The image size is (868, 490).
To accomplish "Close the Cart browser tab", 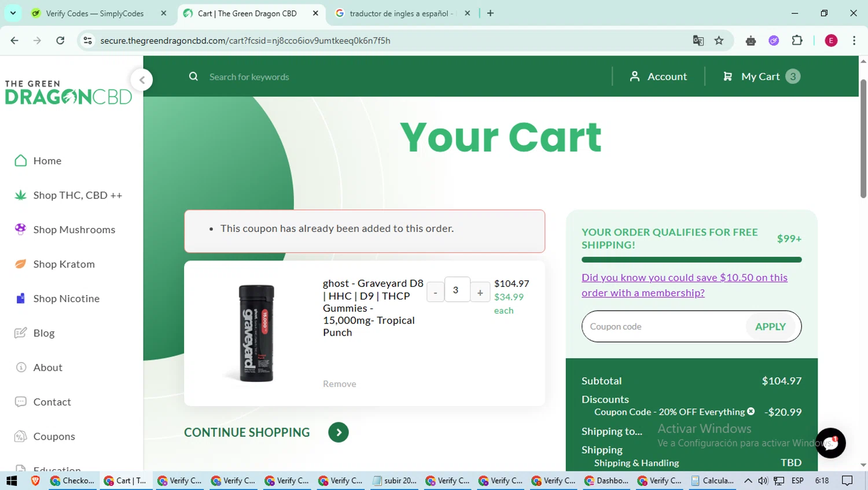I will (x=315, y=13).
